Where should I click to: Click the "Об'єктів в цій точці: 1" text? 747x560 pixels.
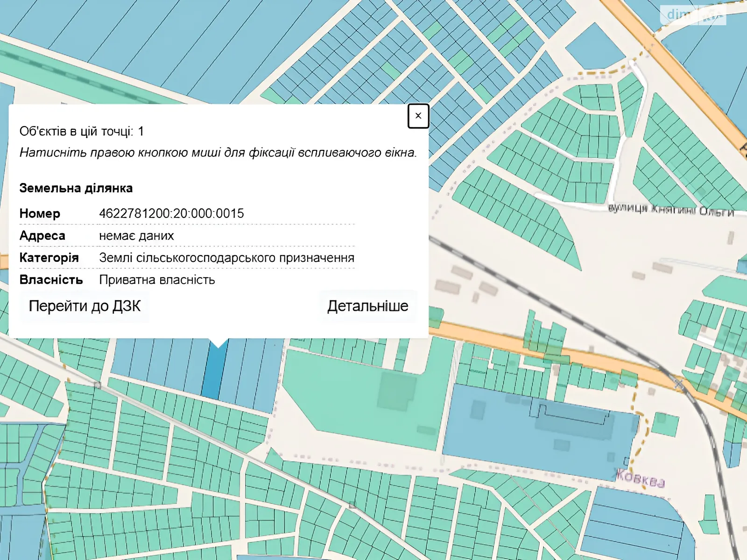point(82,132)
